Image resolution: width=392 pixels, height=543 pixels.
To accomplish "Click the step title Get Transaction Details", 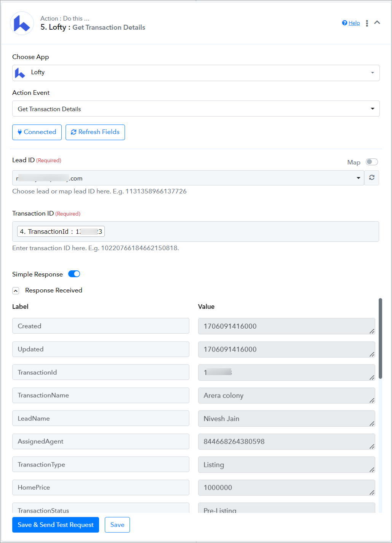I will pyautogui.click(x=109, y=27).
